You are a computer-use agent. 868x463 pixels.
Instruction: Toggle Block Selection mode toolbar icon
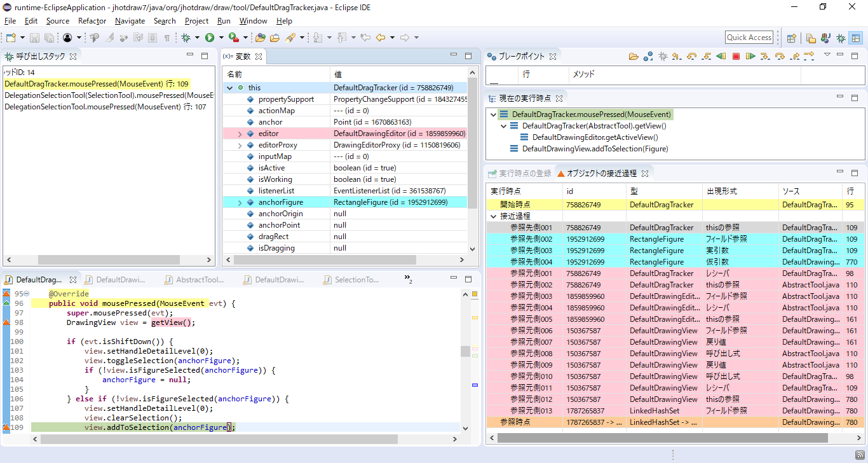(x=153, y=38)
